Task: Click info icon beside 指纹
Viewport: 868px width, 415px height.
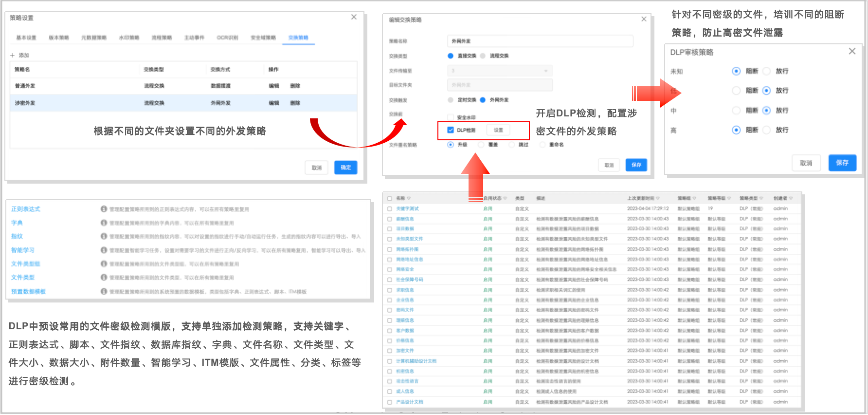Action: (x=104, y=236)
